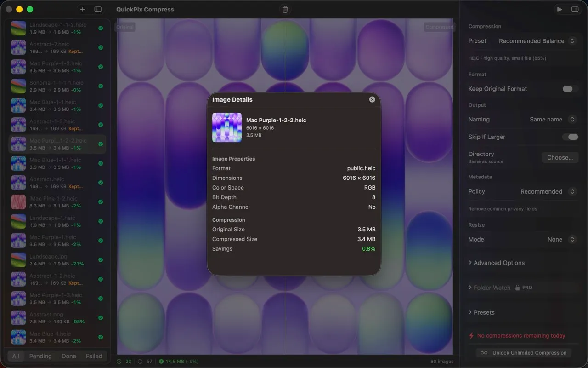Click Mac Purple-1-2-2 thumbnail in dialog

227,127
